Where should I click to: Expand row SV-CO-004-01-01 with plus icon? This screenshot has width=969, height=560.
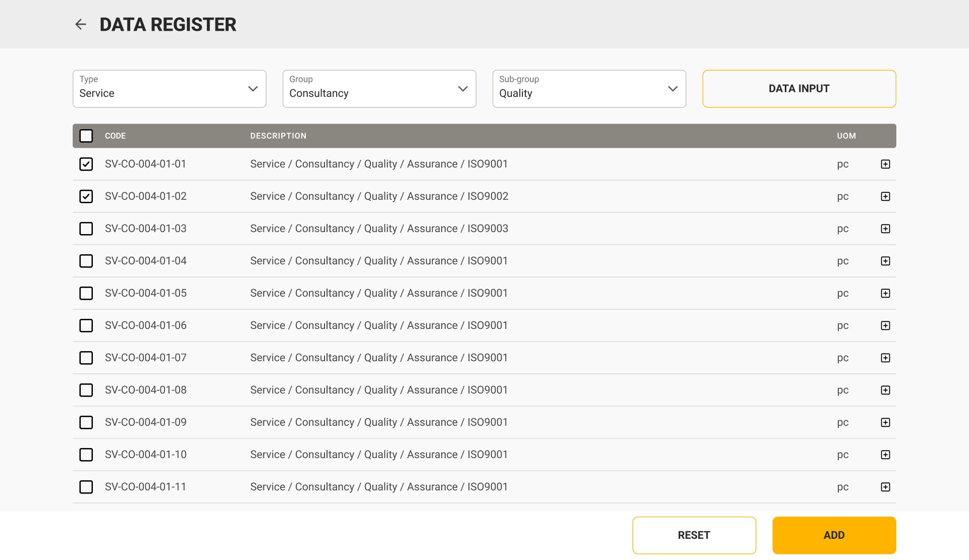[x=885, y=164]
